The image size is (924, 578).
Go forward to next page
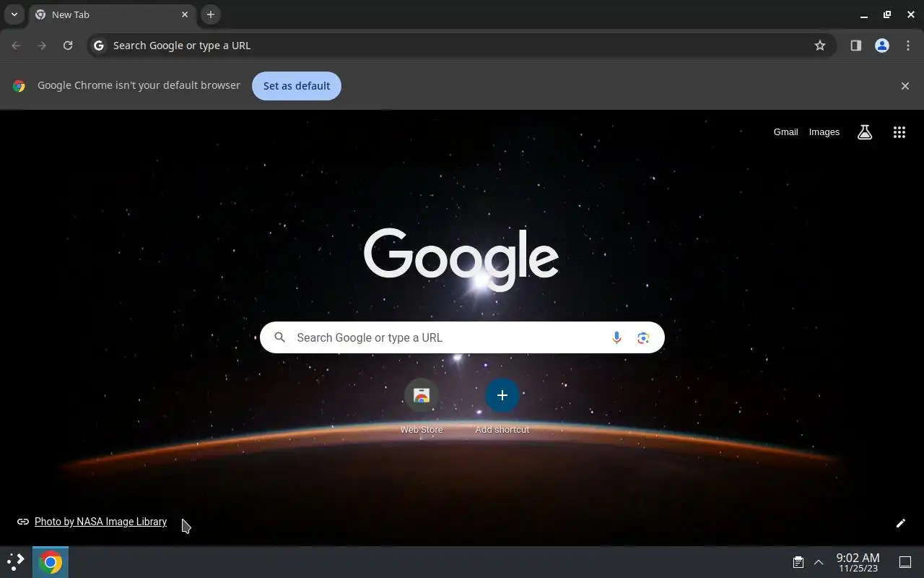tap(42, 46)
